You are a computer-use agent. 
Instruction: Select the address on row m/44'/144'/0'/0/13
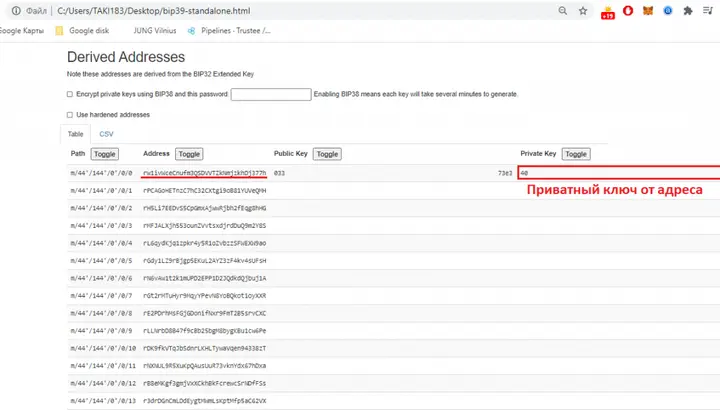coord(204,401)
